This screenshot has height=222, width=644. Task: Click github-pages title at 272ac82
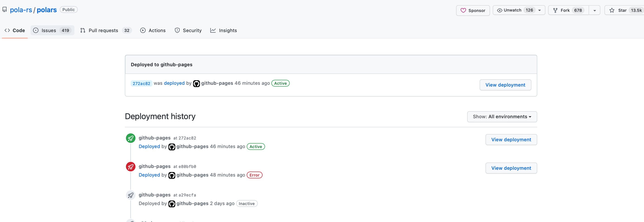click(154, 137)
